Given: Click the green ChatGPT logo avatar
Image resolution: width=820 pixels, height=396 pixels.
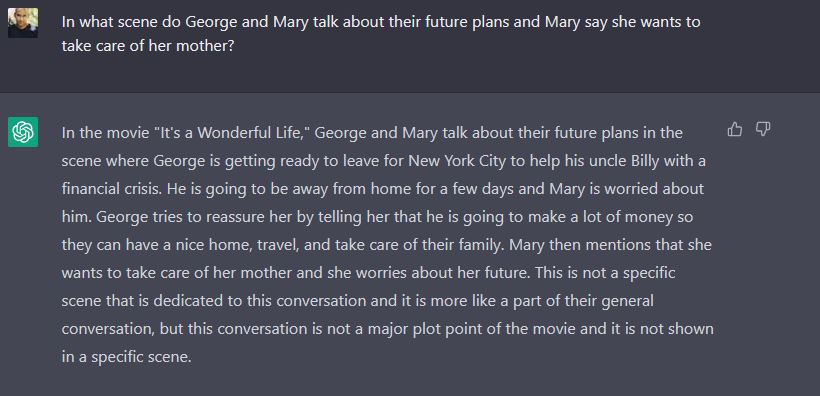Looking at the screenshot, I should coord(23,132).
